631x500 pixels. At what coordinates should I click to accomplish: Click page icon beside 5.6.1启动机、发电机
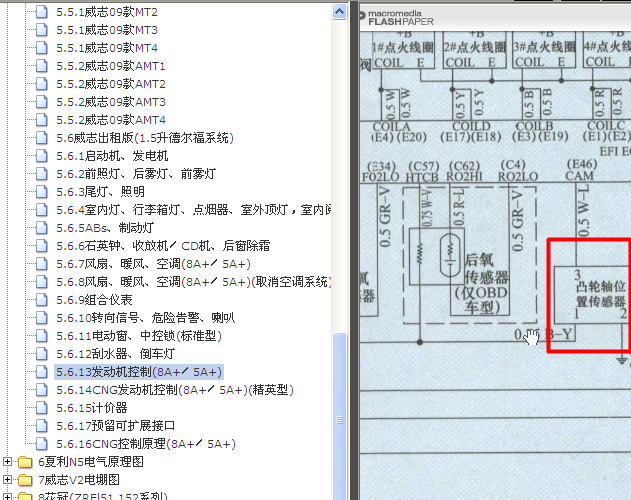click(x=41, y=156)
